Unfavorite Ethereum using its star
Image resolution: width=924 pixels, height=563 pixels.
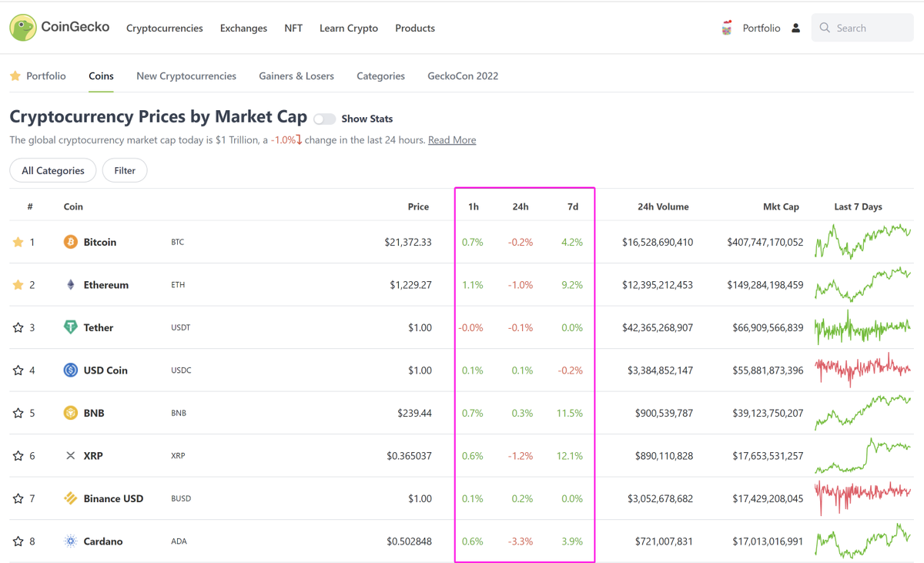18,285
